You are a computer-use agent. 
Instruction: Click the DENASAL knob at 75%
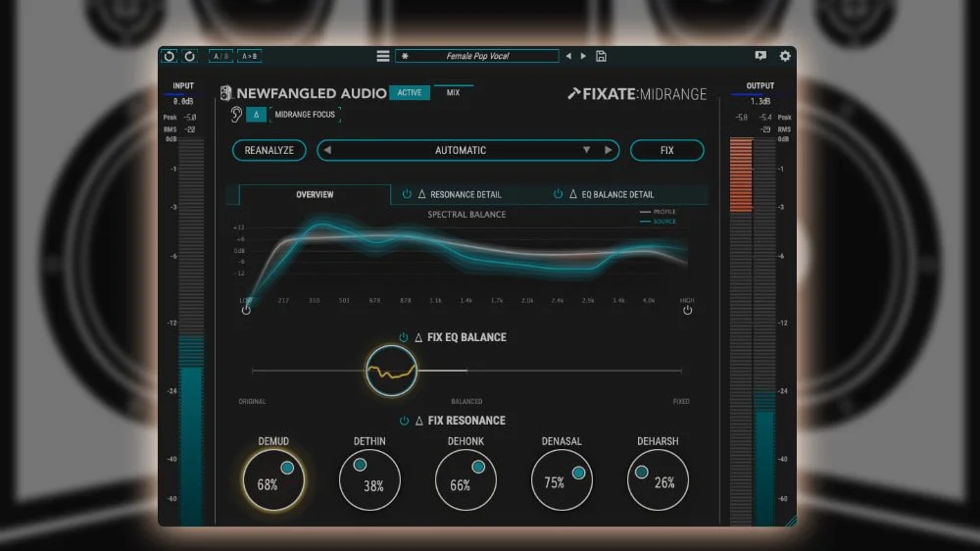click(x=562, y=480)
